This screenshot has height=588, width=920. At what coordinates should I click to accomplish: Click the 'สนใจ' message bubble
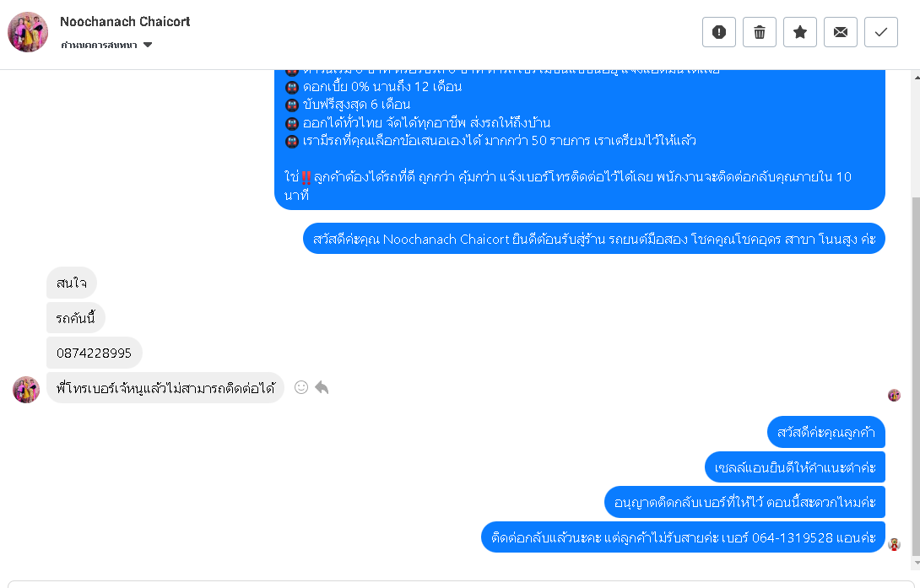pos(72,283)
